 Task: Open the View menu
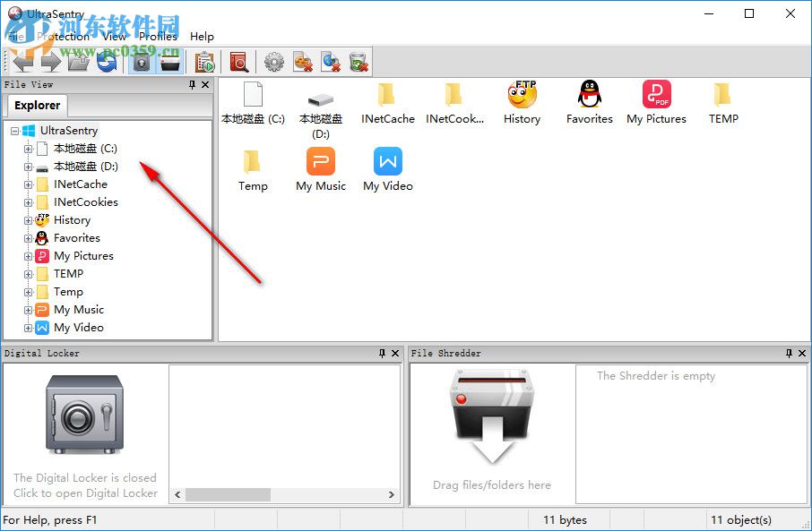(x=114, y=36)
